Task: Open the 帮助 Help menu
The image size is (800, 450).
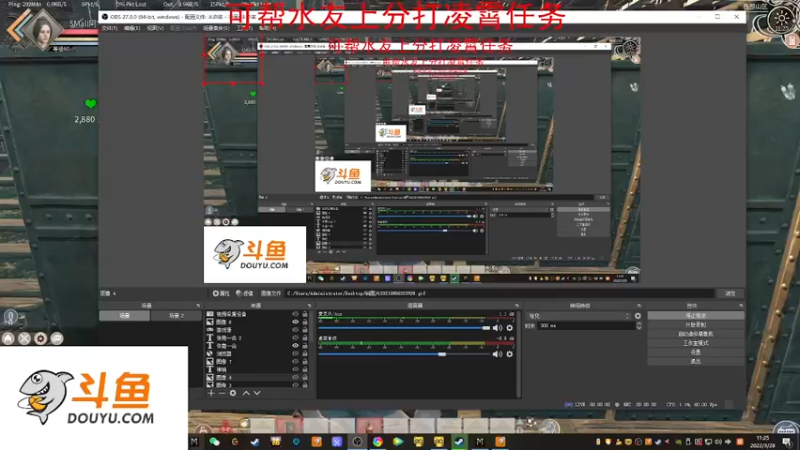Action: (x=267, y=28)
